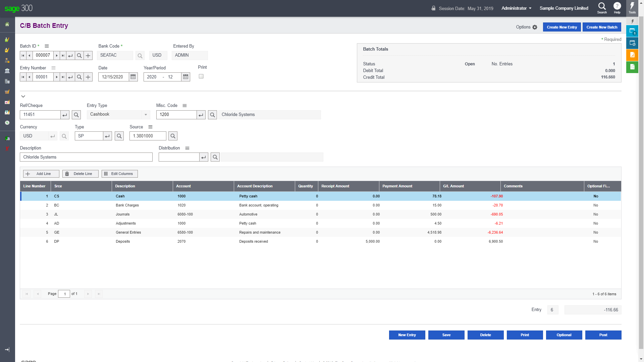Click the plus icon to create new Batch ID
This screenshot has height=362, width=644.
point(88,56)
